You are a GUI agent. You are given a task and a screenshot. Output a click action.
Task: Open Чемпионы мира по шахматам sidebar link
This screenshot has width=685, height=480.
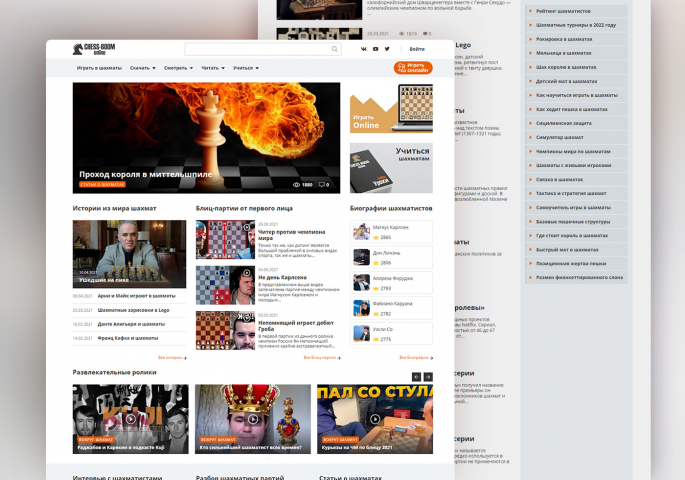pos(577,152)
